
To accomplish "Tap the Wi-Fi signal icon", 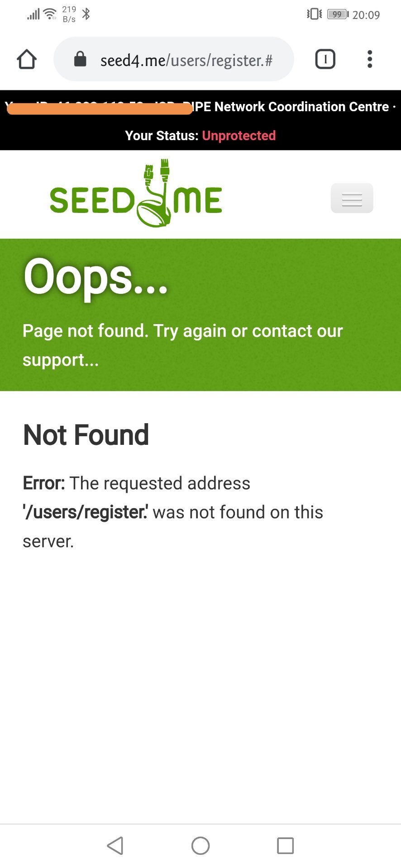I will (50, 14).
